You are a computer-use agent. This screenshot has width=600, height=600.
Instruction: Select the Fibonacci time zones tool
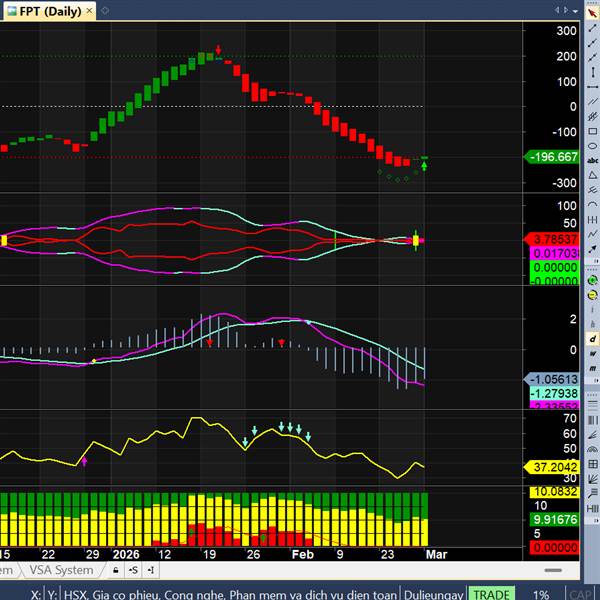592,420
